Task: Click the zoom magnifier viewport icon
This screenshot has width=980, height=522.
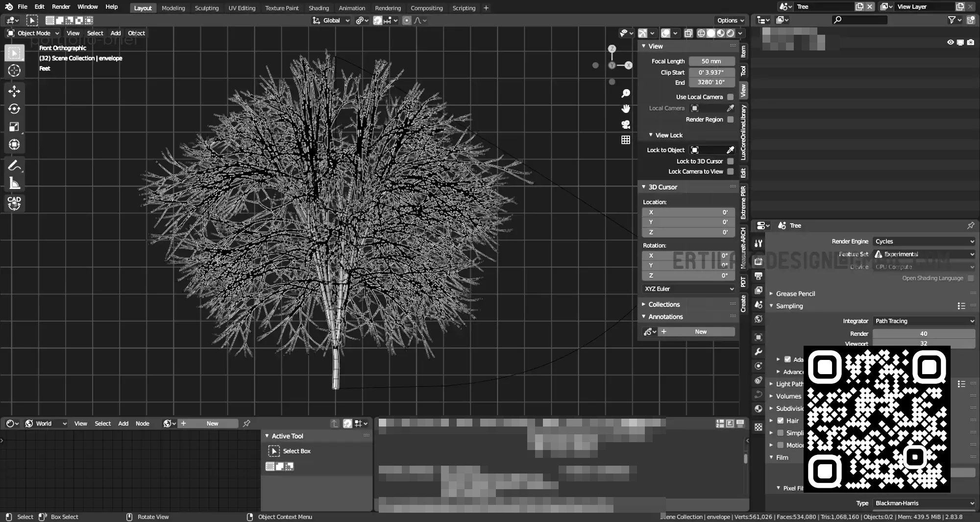Action: 626,93
